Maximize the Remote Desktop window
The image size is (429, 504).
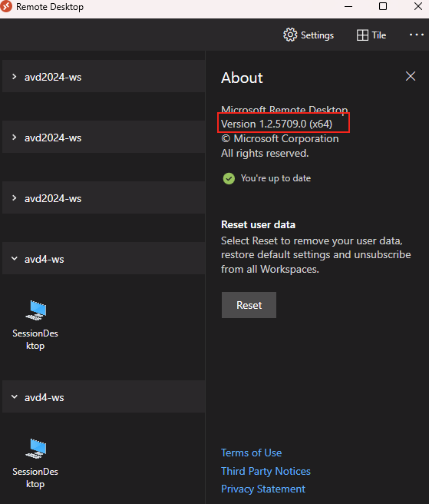click(383, 6)
